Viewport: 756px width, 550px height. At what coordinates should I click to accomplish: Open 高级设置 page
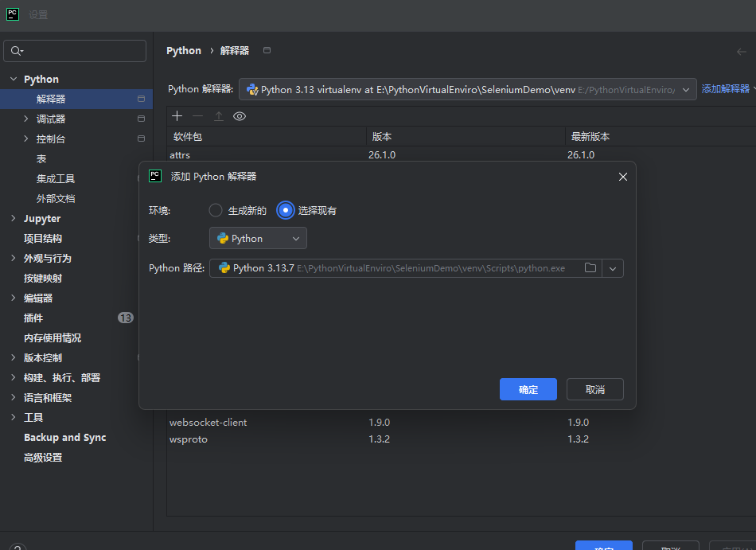[x=43, y=458]
